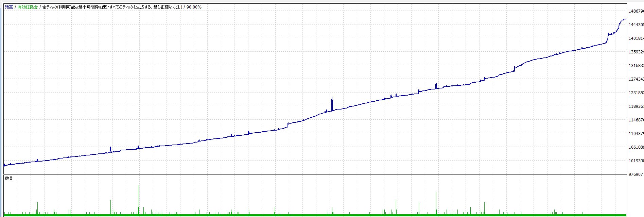Click the 1401814 axis value
Viewport: 644px width, 217px height.
(636, 38)
